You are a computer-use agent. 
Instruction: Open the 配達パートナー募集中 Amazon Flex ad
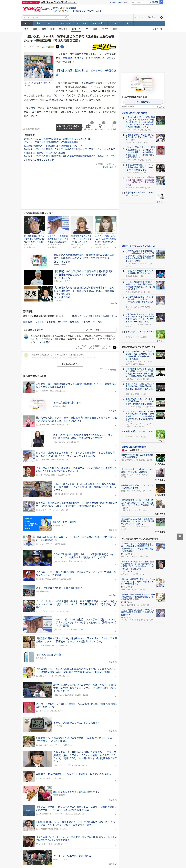65,522
